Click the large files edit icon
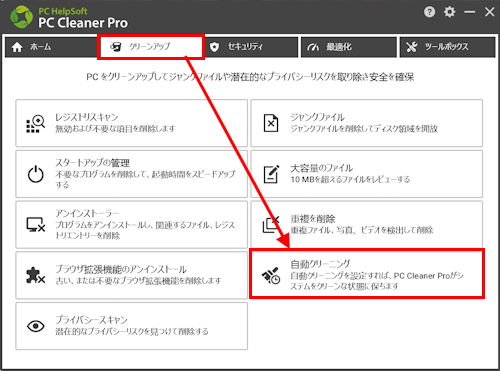 click(x=271, y=174)
